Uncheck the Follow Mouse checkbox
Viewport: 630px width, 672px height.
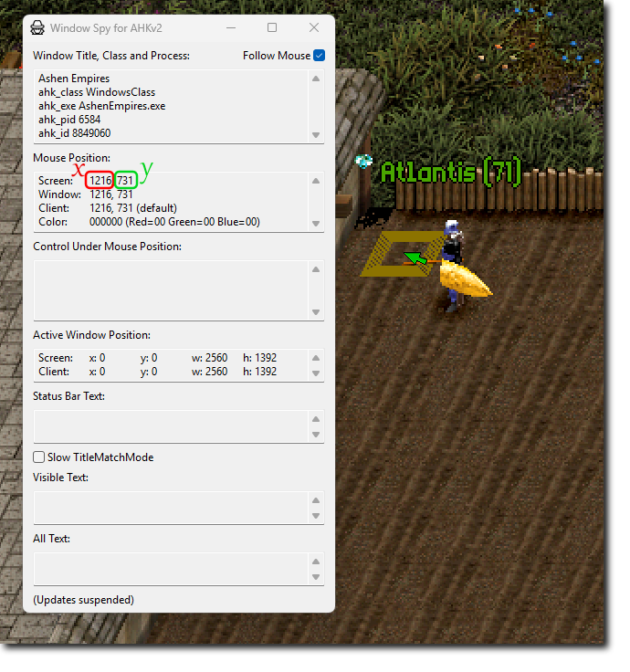[320, 56]
